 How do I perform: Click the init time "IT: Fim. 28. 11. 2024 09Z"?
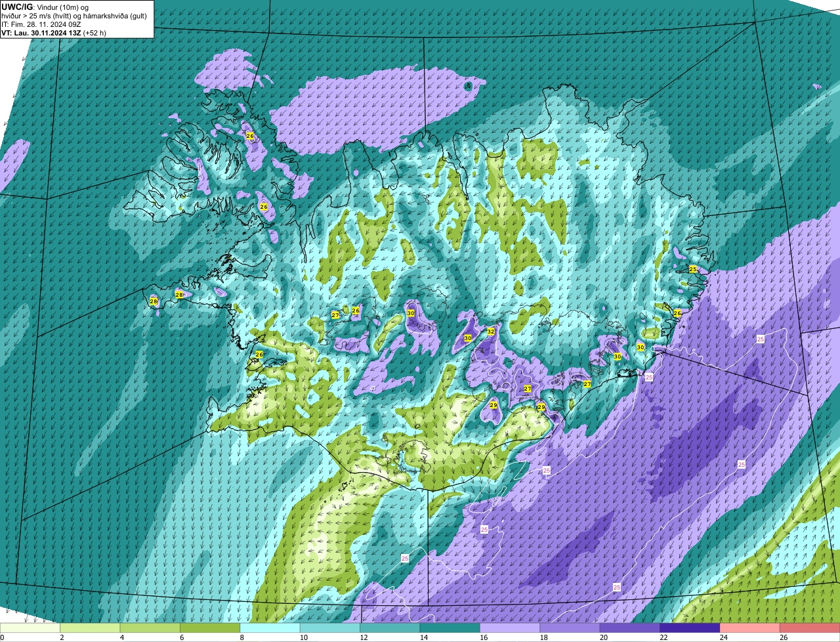(x=41, y=24)
